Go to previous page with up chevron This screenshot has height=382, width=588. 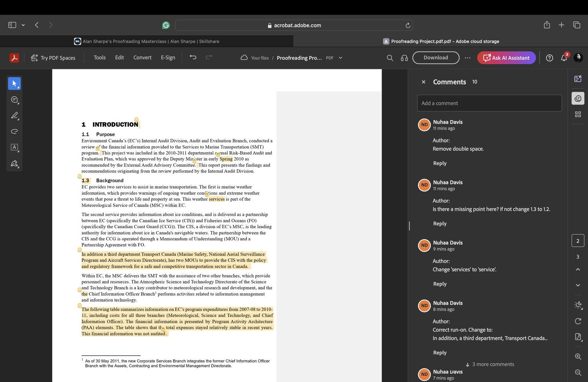(578, 269)
